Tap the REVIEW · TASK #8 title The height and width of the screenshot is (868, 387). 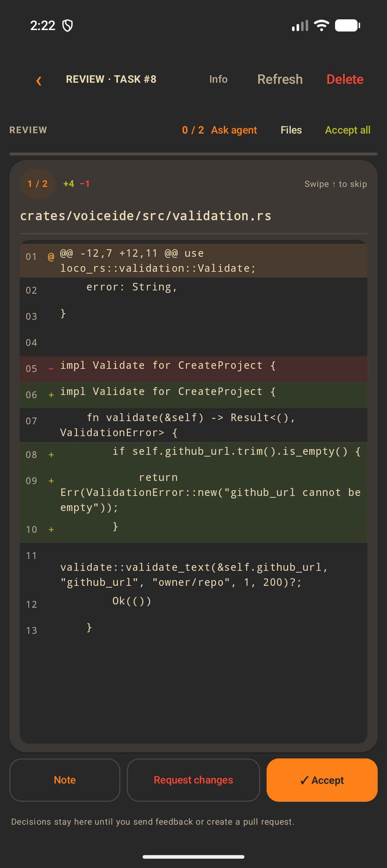(111, 79)
